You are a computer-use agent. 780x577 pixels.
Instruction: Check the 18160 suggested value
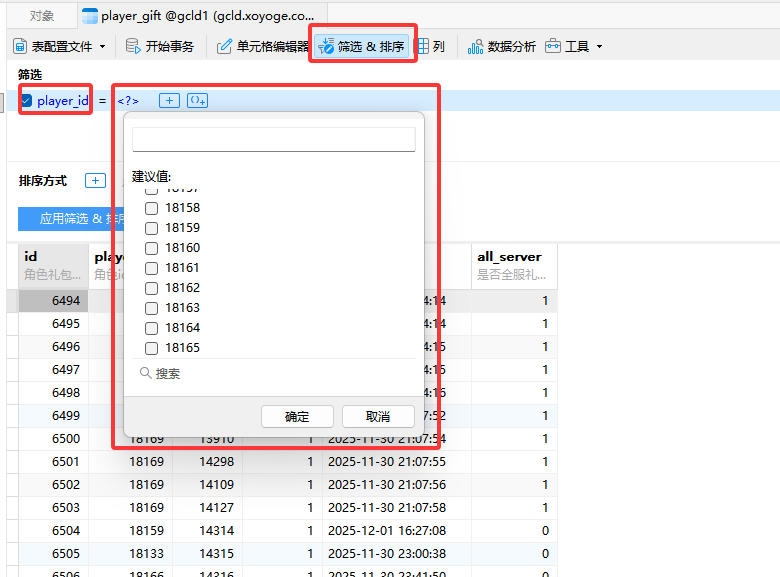click(152, 248)
